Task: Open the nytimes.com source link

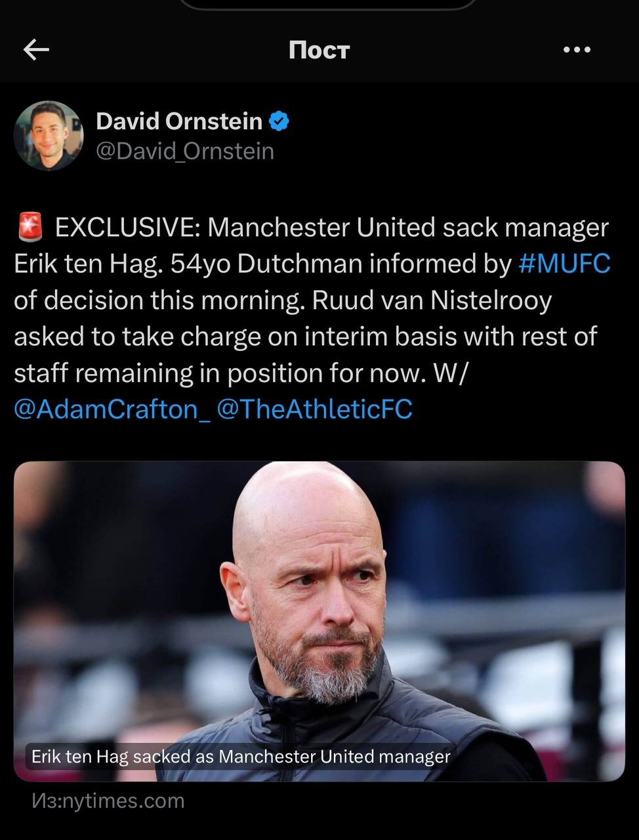Action: point(108,801)
